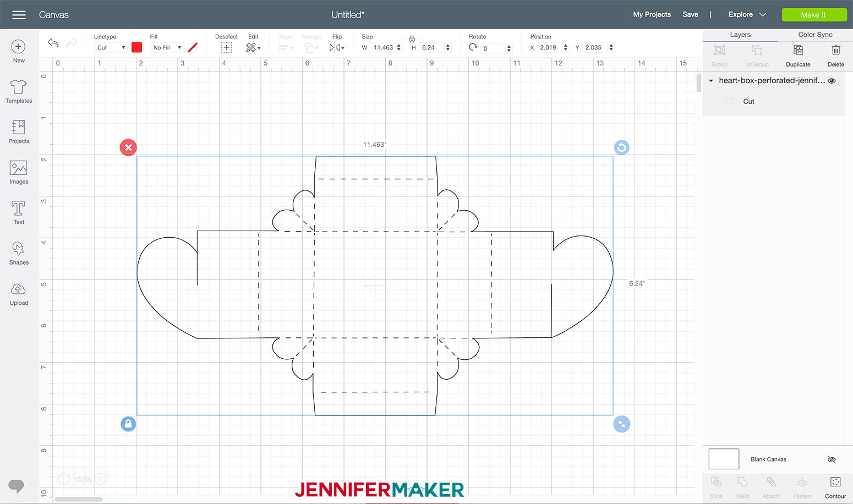Image resolution: width=853 pixels, height=504 pixels.
Task: Undo the last action
Action: coord(53,43)
